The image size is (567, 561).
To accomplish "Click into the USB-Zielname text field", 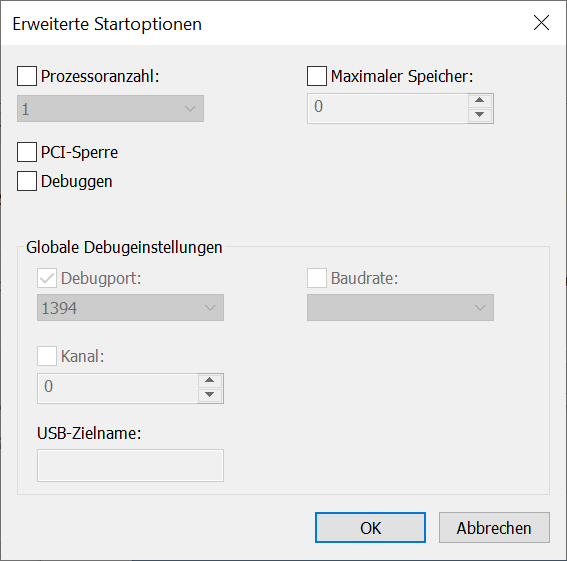I will tap(131, 466).
